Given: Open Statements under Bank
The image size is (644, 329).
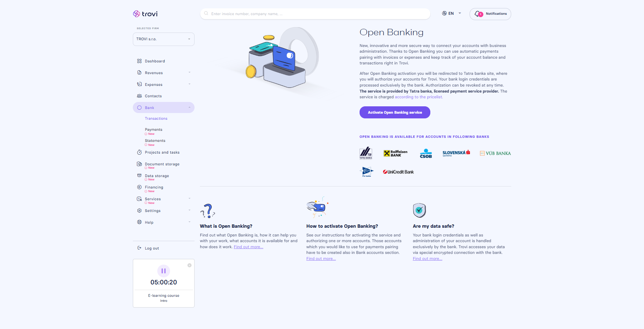Looking at the screenshot, I should 155,141.
